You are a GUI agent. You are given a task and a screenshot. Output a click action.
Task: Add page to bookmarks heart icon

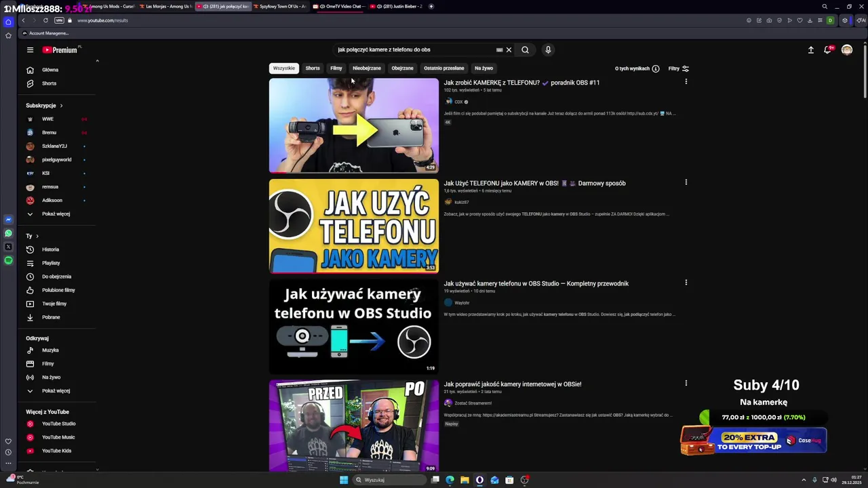pyautogui.click(x=800, y=20)
